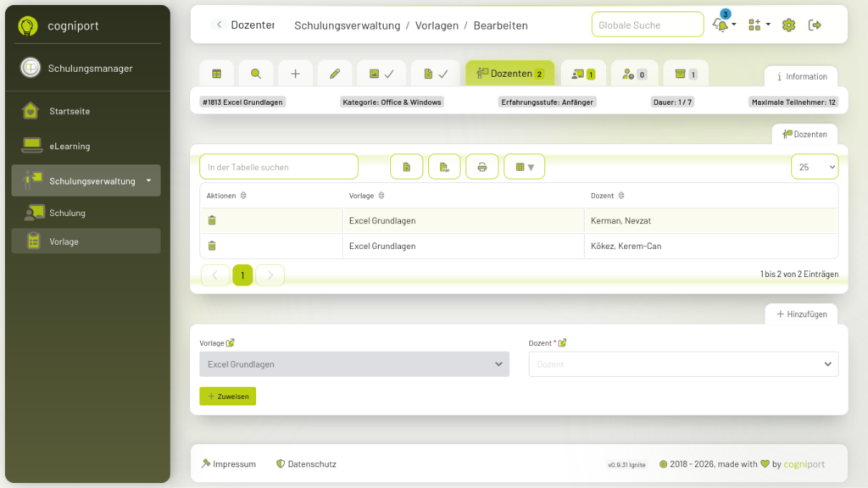
Task: Delete the Kerman, Nevzat row
Action: pyautogui.click(x=212, y=220)
